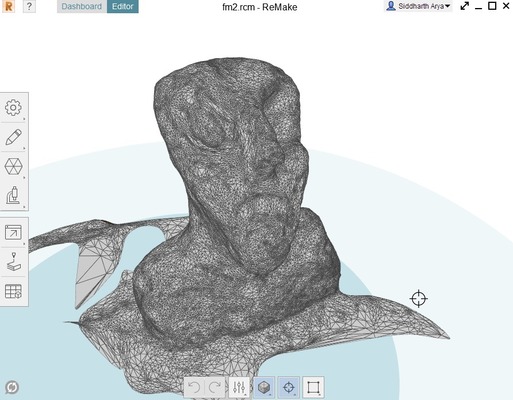Image resolution: width=513 pixels, height=400 pixels.
Task: Open the display settings sliders icon
Action: click(x=239, y=387)
